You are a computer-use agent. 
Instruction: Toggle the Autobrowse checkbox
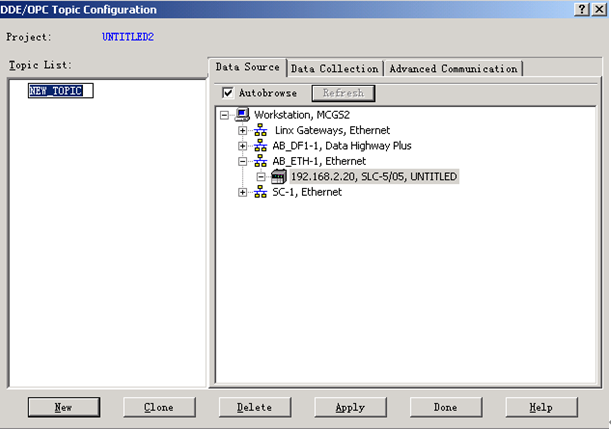[x=228, y=93]
